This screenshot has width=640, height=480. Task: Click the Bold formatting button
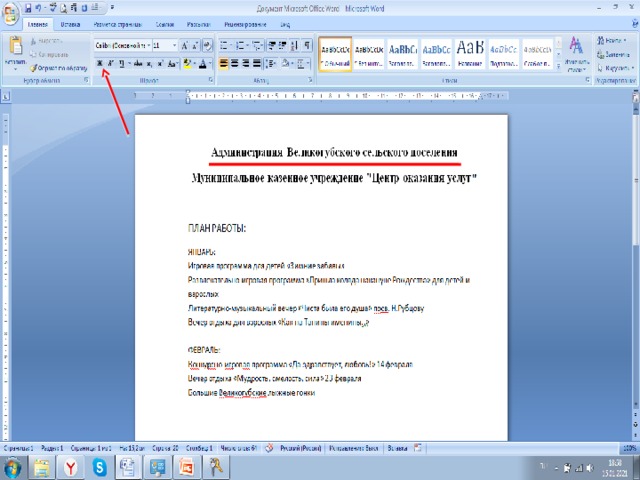100,63
